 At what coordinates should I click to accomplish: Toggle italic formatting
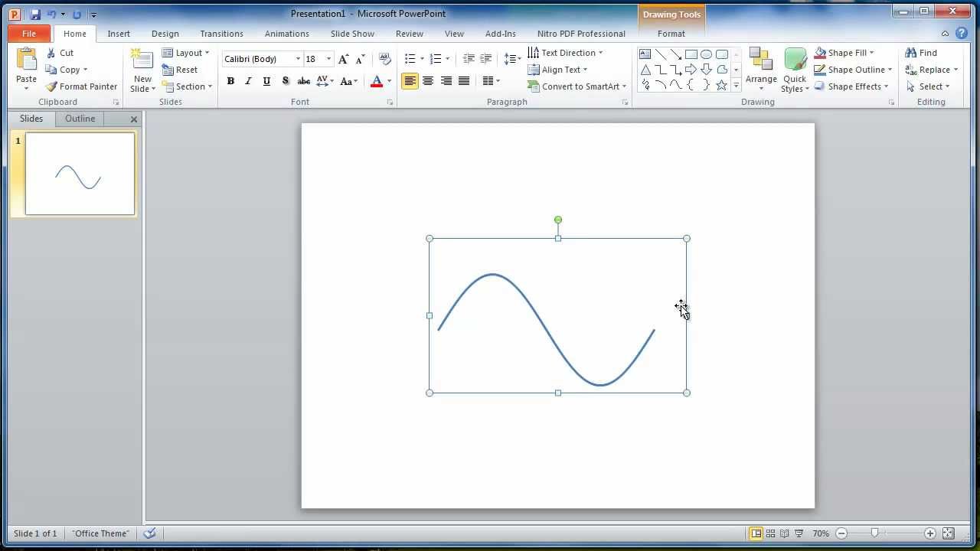[248, 80]
